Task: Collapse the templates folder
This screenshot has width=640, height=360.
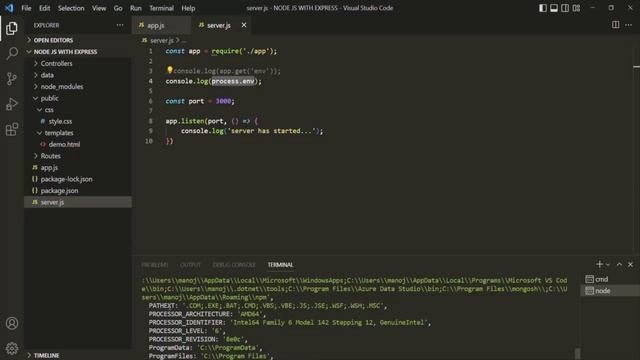Action: [59, 133]
